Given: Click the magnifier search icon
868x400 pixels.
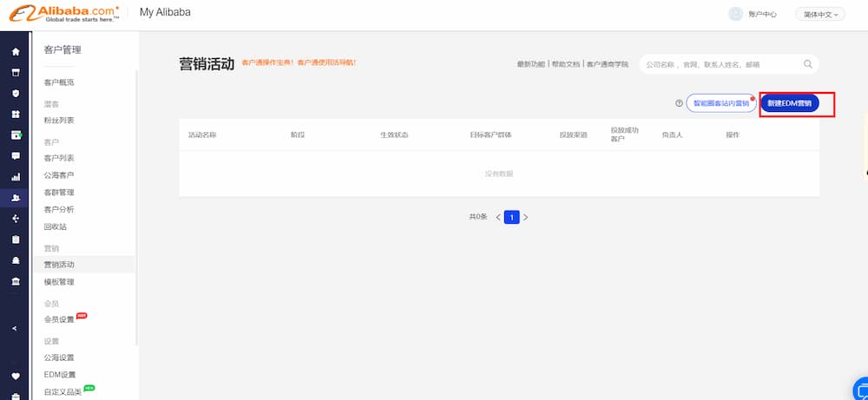Looking at the screenshot, I should [x=808, y=64].
